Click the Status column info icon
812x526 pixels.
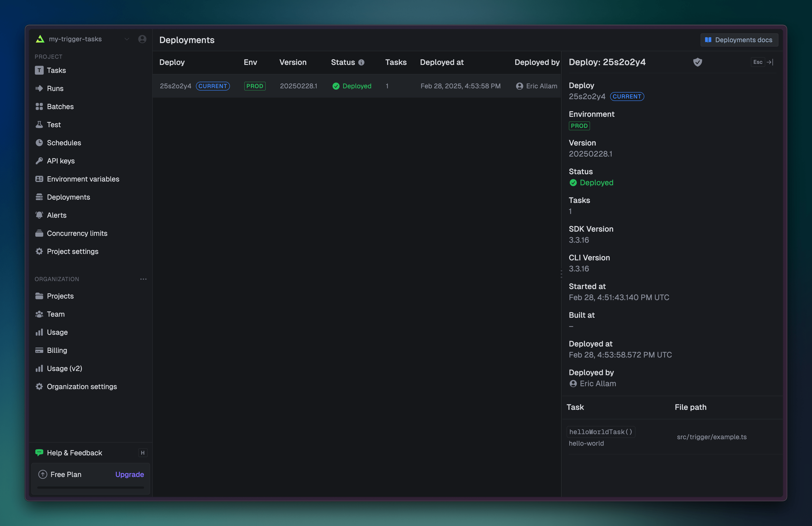click(361, 62)
